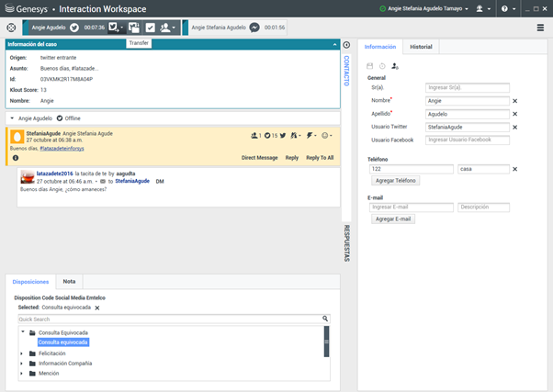The width and height of the screenshot is (553, 392).
Task: Click the Sr(a) input field
Action: pyautogui.click(x=468, y=87)
